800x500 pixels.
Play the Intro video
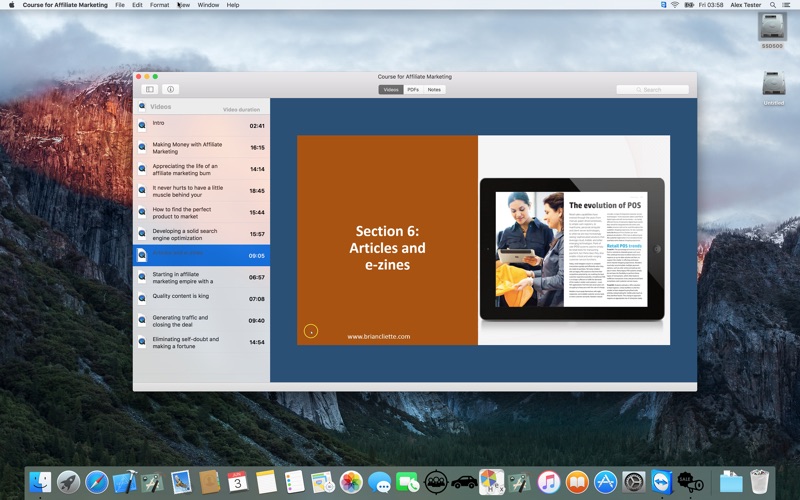200,124
